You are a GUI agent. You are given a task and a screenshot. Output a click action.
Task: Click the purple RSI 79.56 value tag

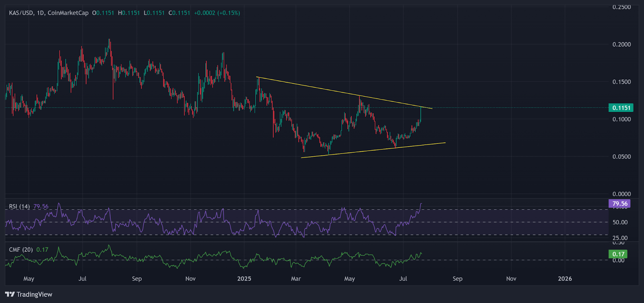620,204
